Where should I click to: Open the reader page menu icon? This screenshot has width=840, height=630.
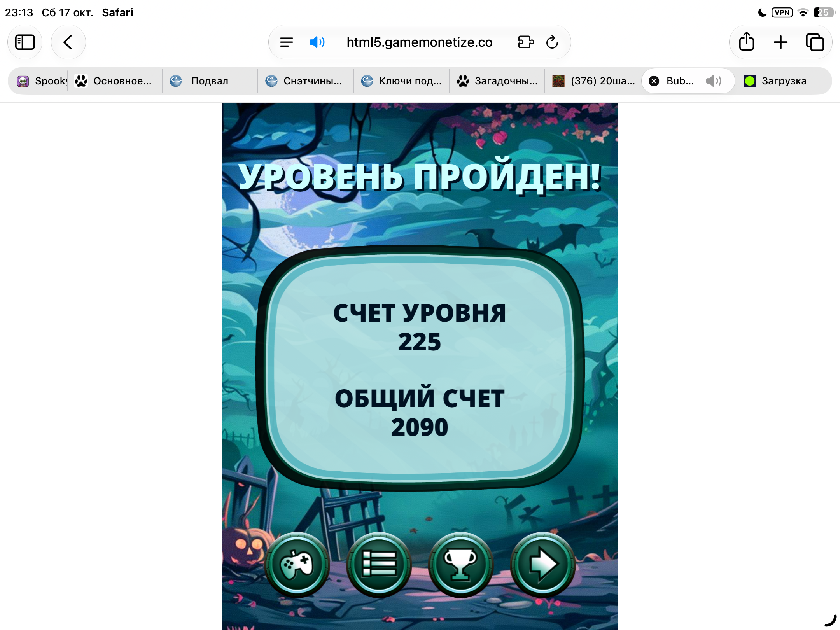[287, 42]
